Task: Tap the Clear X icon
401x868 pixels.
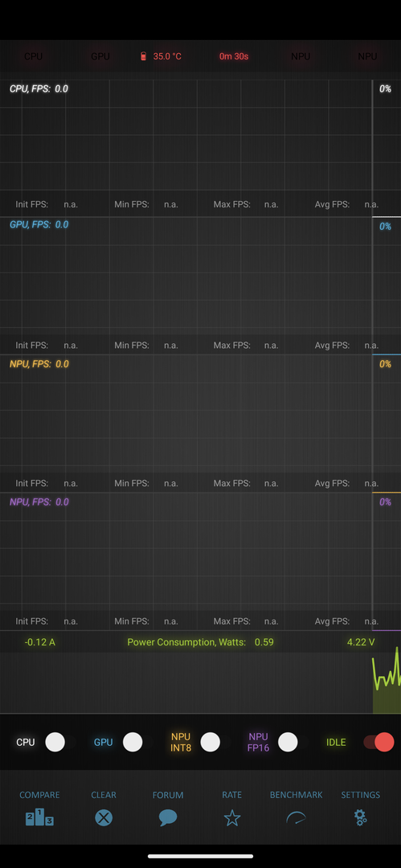Action: 104,817
